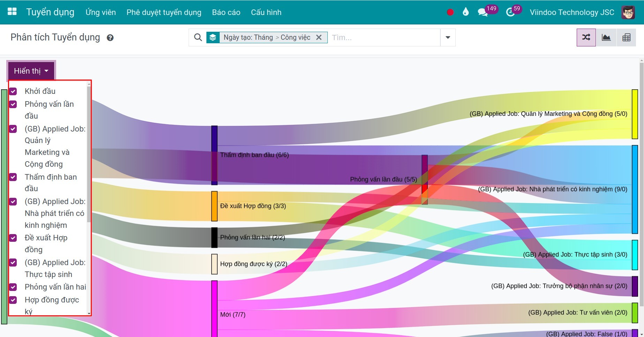This screenshot has width=644, height=337.
Task: Click the black Phỏng vấn lần hai node bar
Action: point(214,238)
